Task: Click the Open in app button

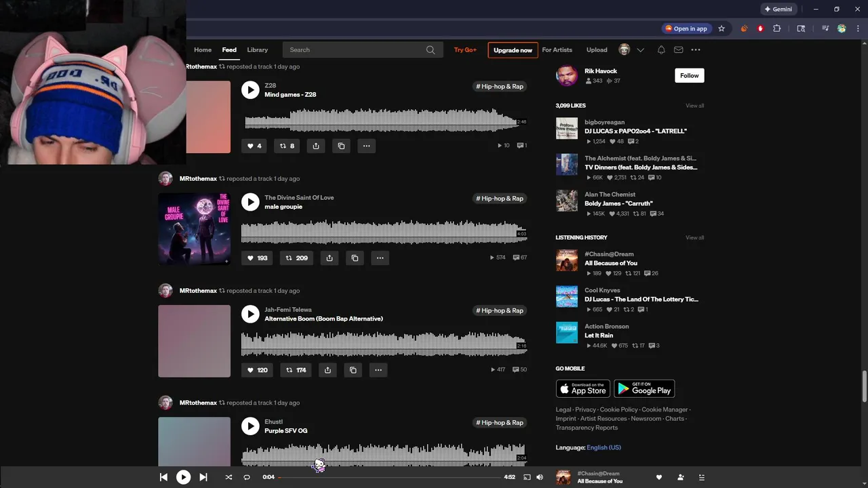Action: (686, 28)
